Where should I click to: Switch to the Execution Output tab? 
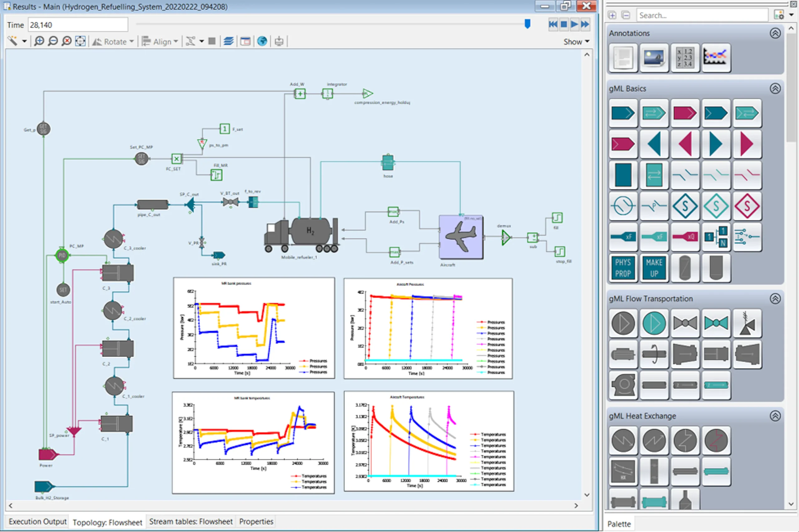[x=38, y=521]
